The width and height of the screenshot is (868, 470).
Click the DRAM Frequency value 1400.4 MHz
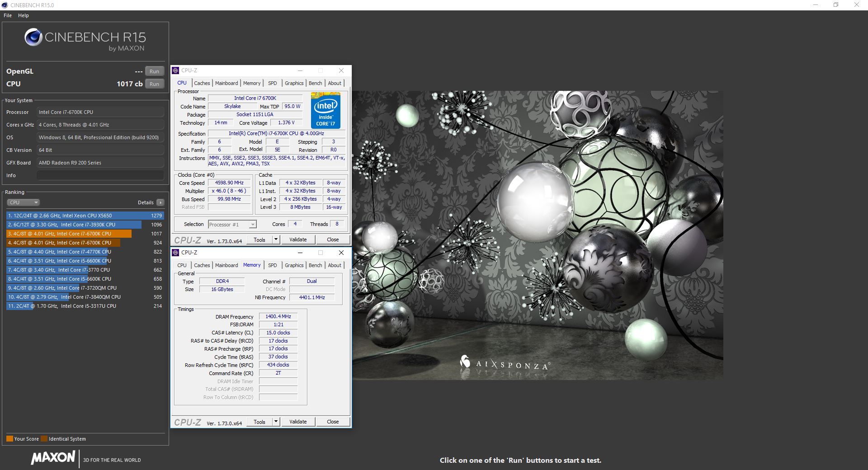click(278, 317)
